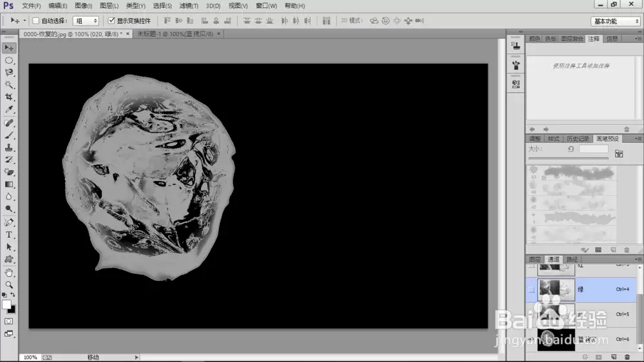Viewport: 644px width, 362px height.
Task: Switch to the 未标题-1 document tab
Action: [x=175, y=33]
